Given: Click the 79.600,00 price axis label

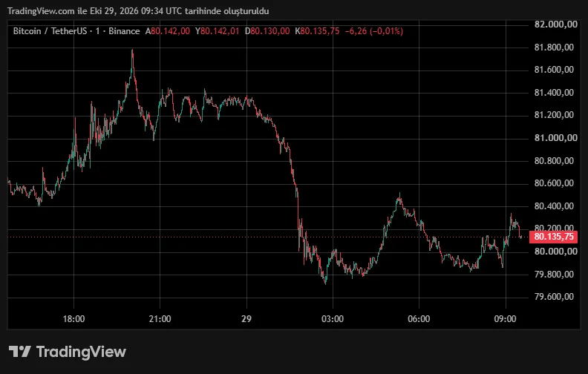Looking at the screenshot, I should pyautogui.click(x=554, y=297).
